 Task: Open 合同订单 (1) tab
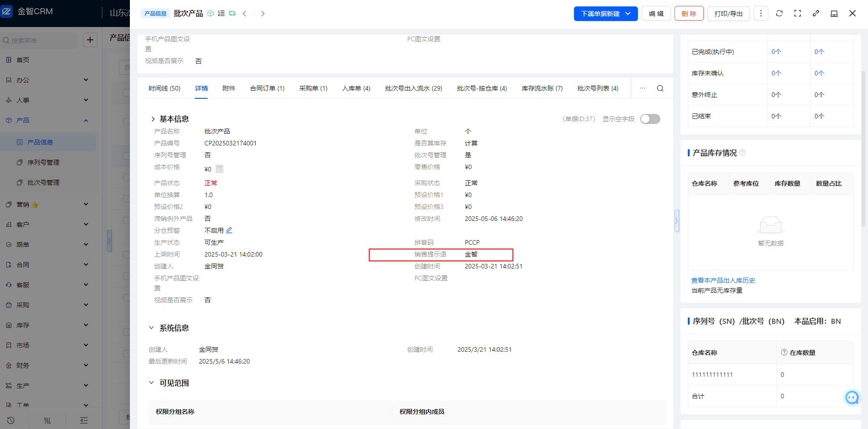tap(267, 88)
